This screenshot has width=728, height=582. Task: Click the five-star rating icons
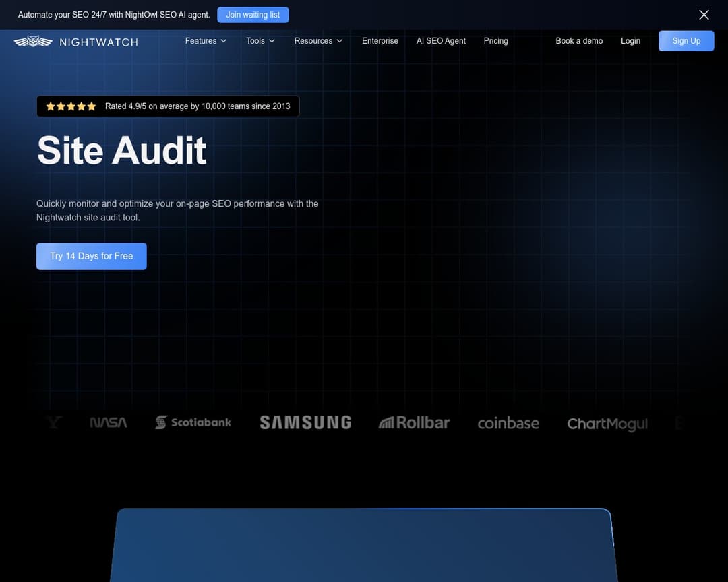71,106
